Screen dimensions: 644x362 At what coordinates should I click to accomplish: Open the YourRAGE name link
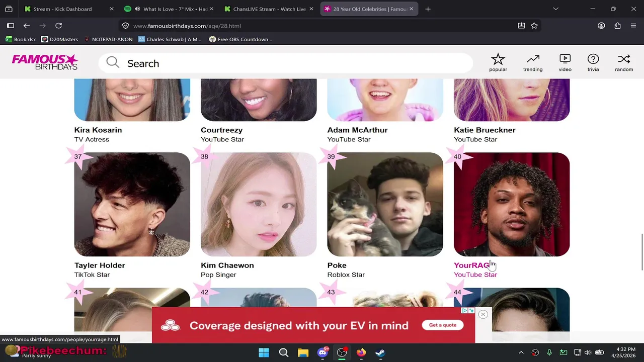tap(472, 265)
